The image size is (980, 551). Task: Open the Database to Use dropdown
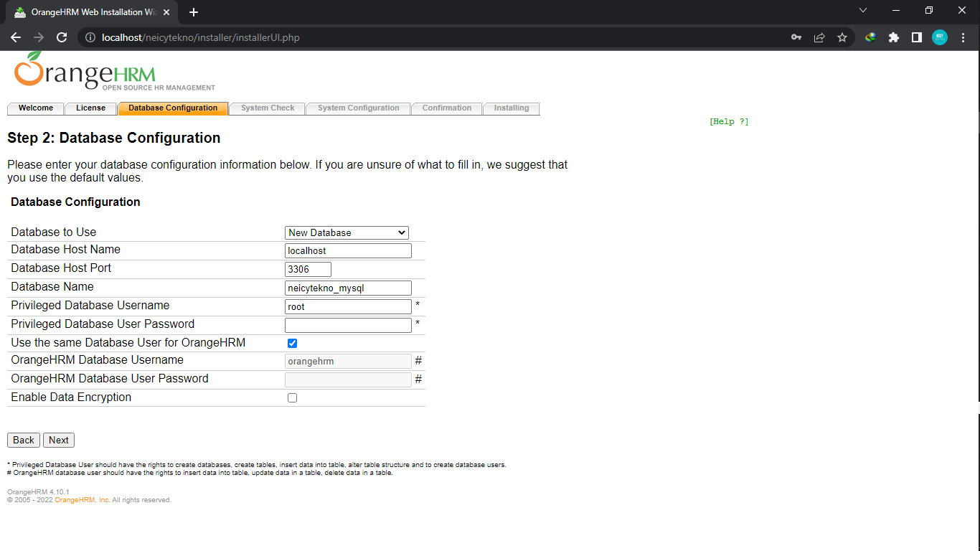(347, 232)
